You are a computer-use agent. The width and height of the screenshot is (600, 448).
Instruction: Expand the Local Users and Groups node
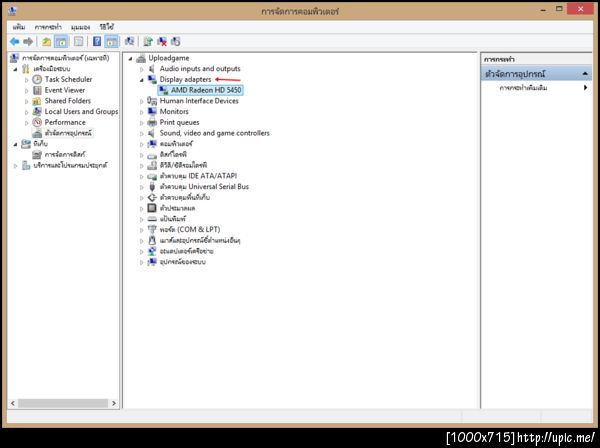pos(26,112)
